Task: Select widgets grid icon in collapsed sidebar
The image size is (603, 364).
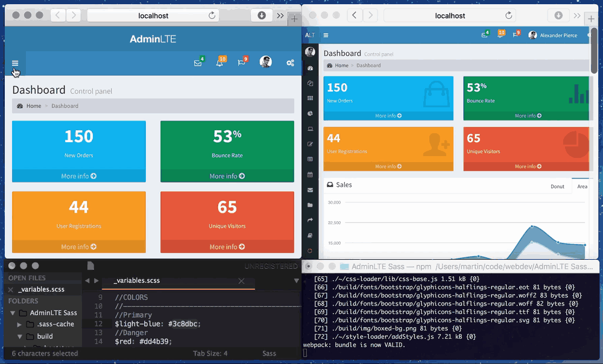Action: (x=310, y=98)
